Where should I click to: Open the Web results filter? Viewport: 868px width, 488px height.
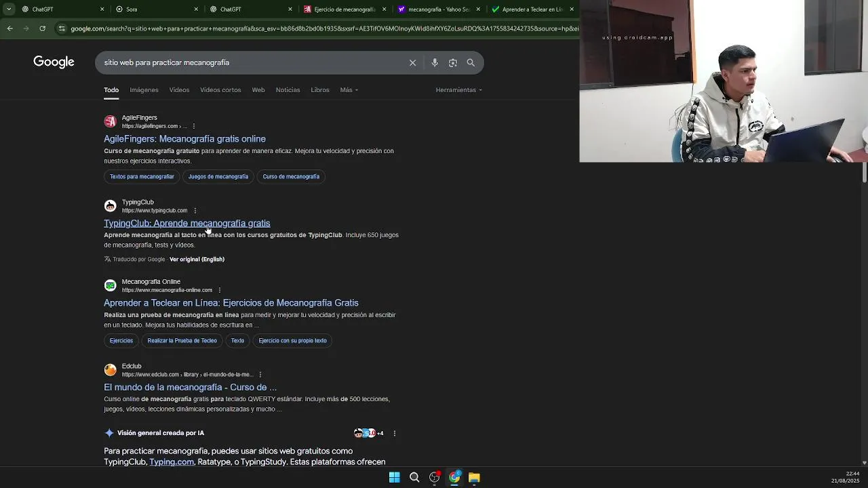pyautogui.click(x=258, y=90)
